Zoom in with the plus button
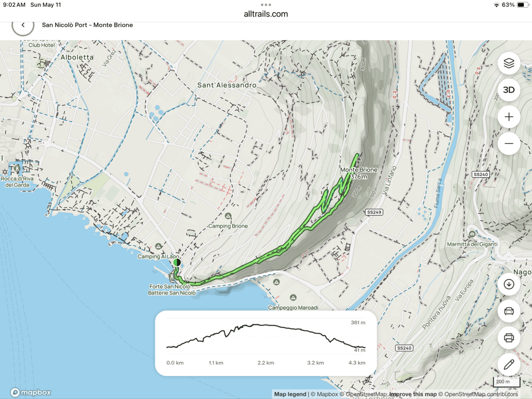The image size is (532, 399). coord(509,117)
